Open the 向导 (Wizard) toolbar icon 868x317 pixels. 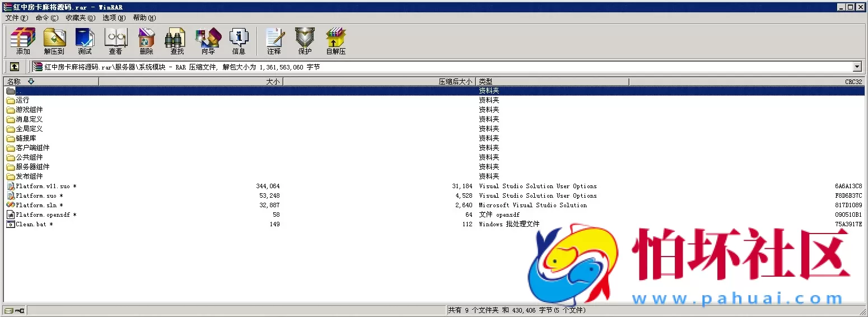[208, 41]
